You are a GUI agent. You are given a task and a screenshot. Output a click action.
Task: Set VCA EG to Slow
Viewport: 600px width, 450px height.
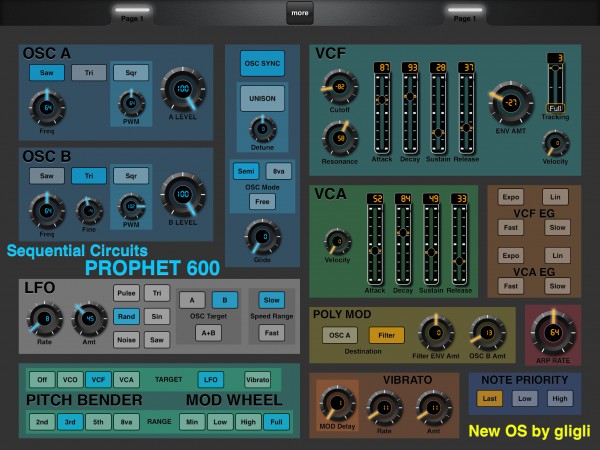tap(558, 286)
